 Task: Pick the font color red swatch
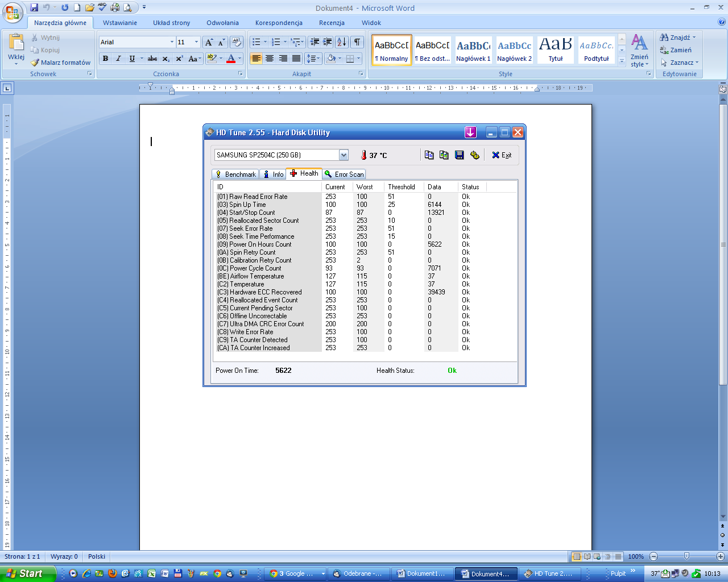(230, 59)
